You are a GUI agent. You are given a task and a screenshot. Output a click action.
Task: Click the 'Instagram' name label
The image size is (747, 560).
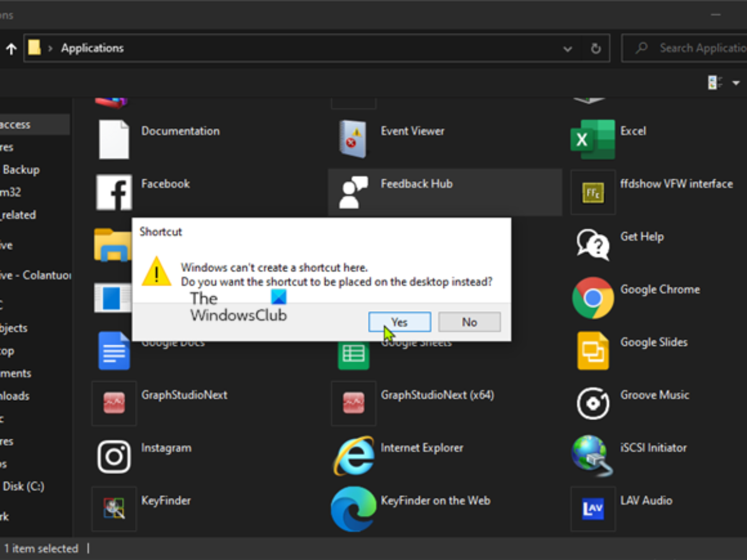click(166, 447)
